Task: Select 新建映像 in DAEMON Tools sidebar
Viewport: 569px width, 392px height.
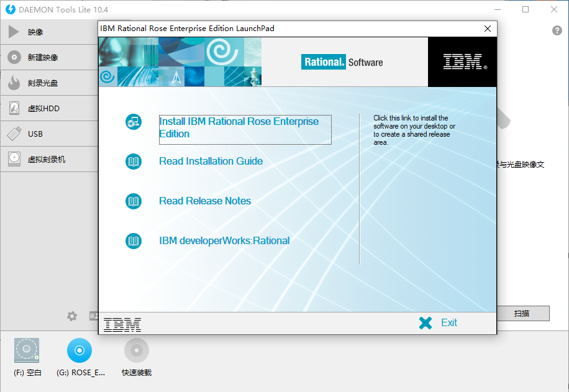Action: [x=49, y=57]
